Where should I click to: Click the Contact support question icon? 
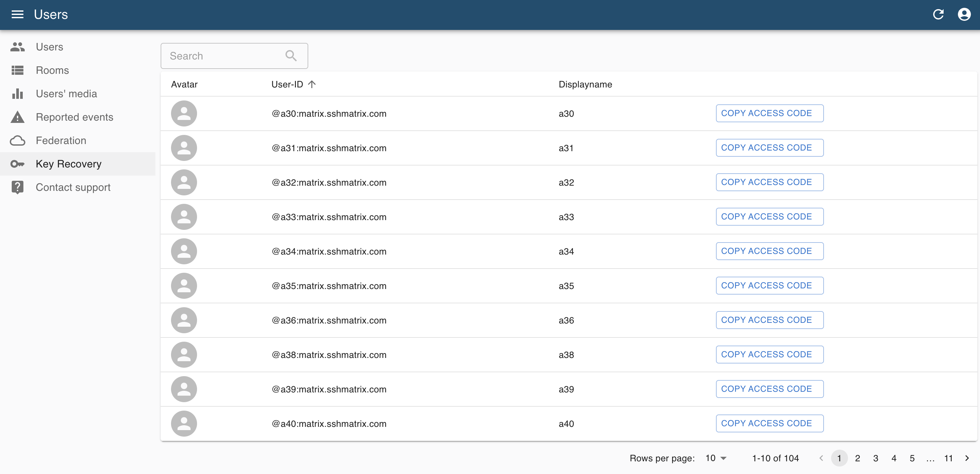coord(18,187)
